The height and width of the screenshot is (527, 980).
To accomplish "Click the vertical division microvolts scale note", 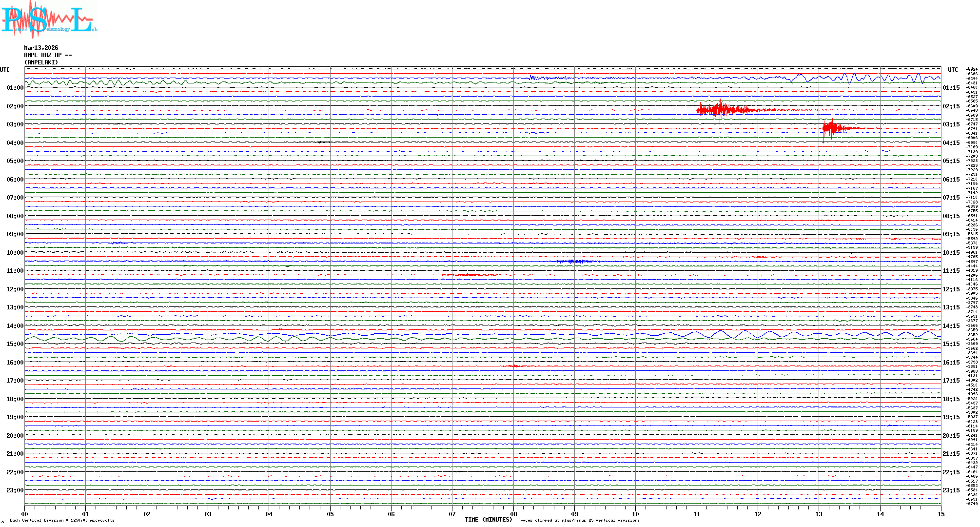I will (62, 520).
